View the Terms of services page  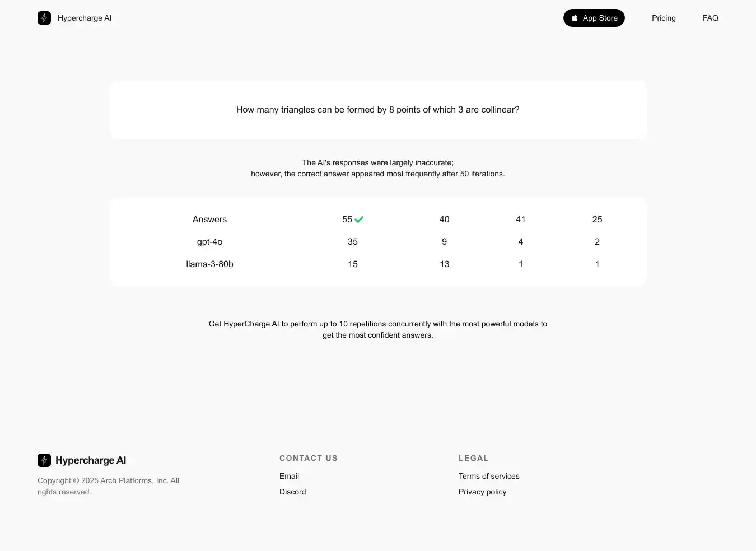click(489, 476)
